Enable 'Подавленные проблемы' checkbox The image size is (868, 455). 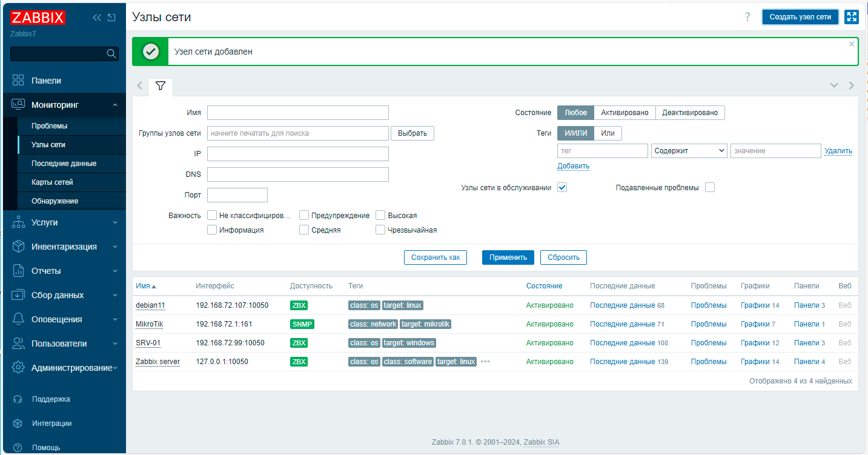710,188
